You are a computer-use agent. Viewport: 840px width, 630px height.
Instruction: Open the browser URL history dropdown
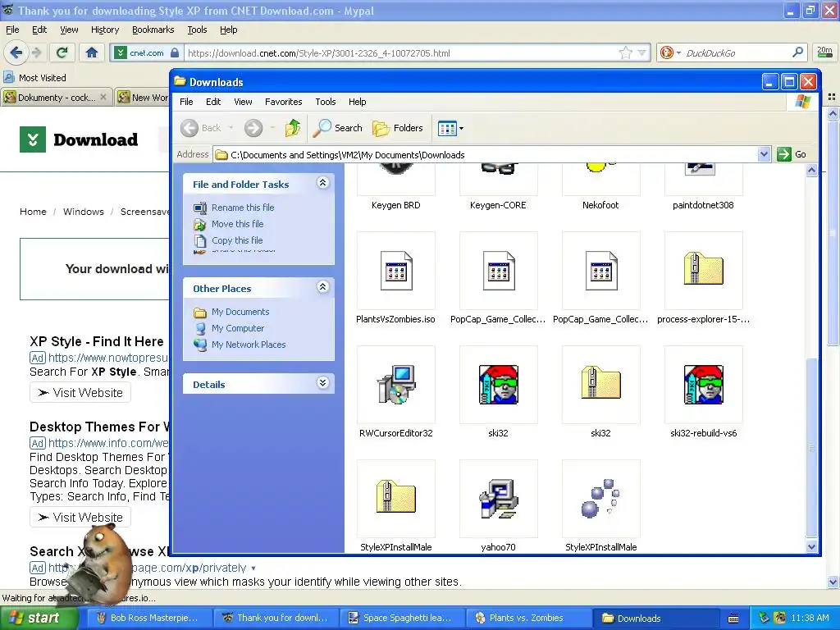[x=641, y=52]
